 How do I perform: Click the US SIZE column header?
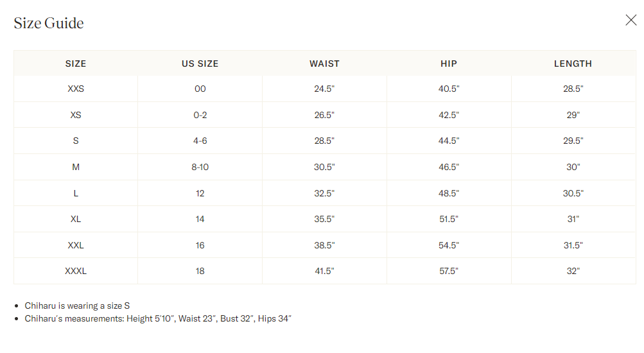tap(200, 64)
